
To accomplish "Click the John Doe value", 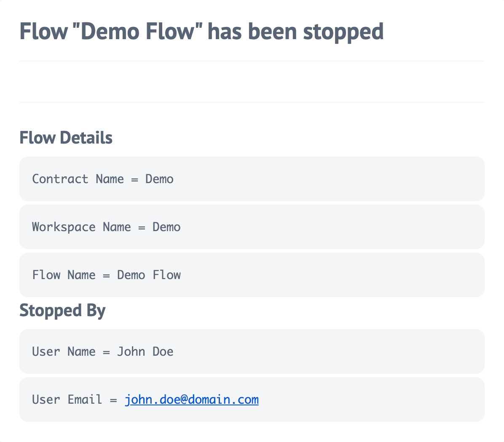I will tap(145, 351).
